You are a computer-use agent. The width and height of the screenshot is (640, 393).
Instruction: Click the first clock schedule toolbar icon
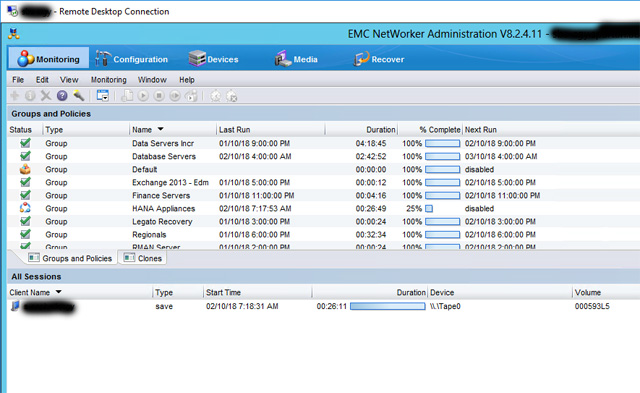(216, 96)
